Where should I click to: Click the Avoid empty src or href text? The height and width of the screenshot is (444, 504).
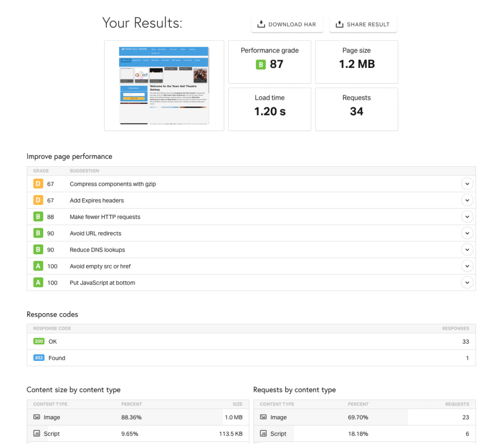100,266
